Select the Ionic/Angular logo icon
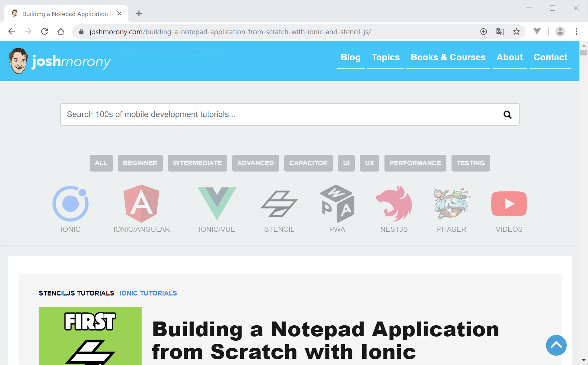 141,204
